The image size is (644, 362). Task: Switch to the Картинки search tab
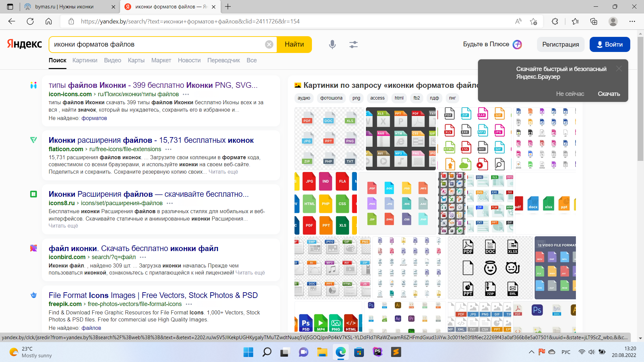85,60
